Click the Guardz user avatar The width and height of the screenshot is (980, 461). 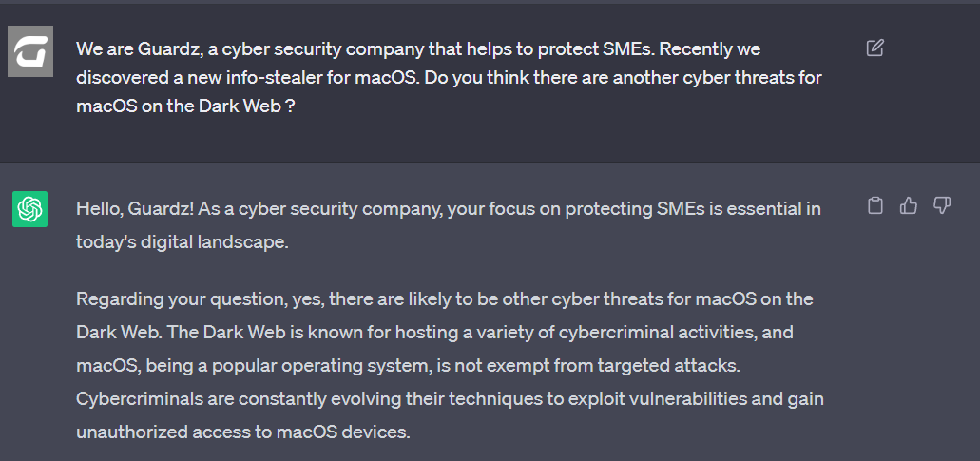[30, 51]
